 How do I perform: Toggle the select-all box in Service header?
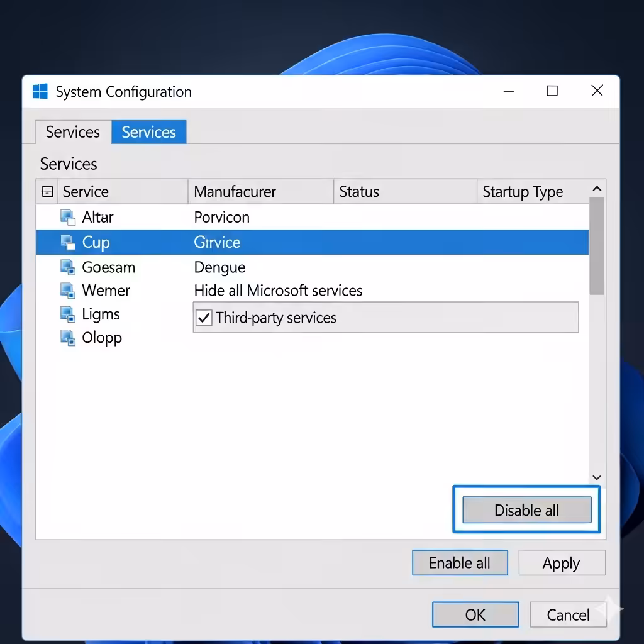pos(47,191)
